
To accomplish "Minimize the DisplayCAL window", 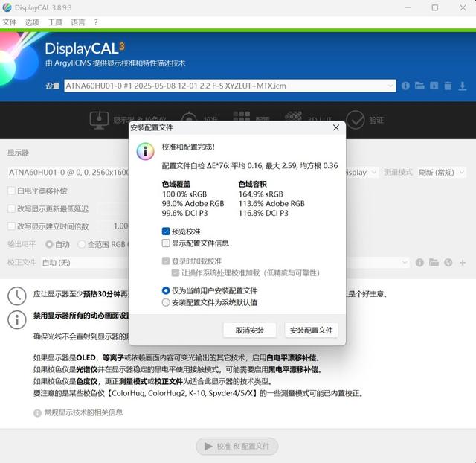I will [408, 7].
